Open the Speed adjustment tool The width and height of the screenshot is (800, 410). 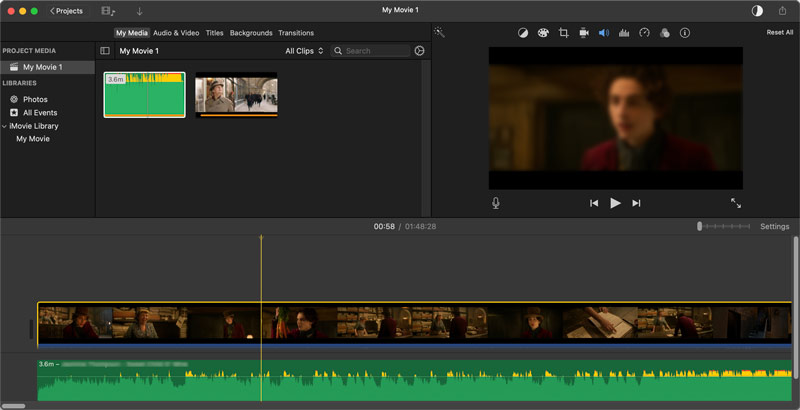[x=644, y=33]
